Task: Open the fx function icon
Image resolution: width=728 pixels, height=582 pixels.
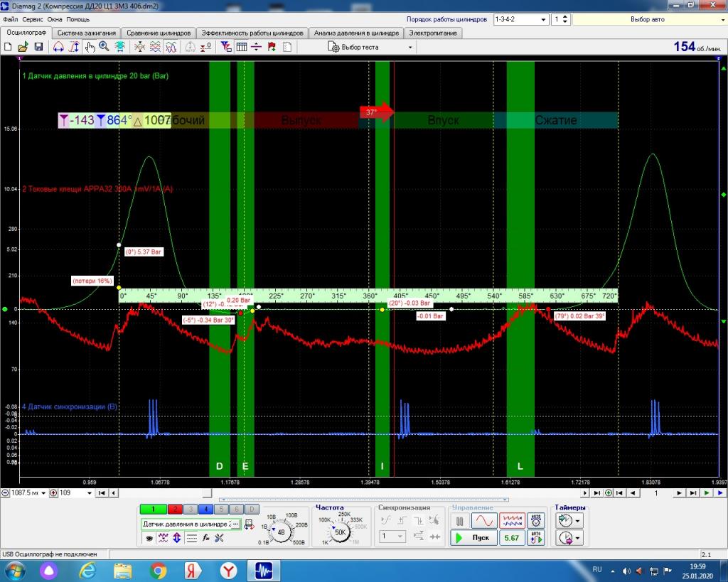Action: tap(205, 538)
